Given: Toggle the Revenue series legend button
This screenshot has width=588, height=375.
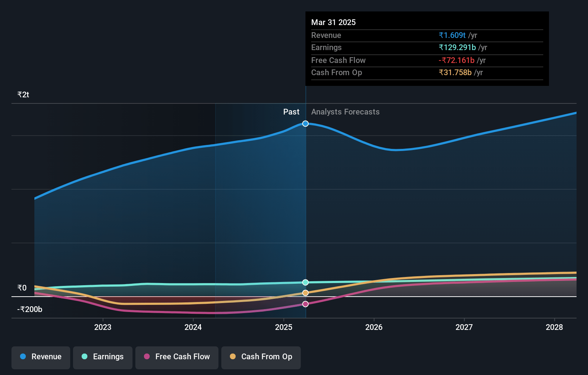Looking at the screenshot, I should click(x=41, y=357).
